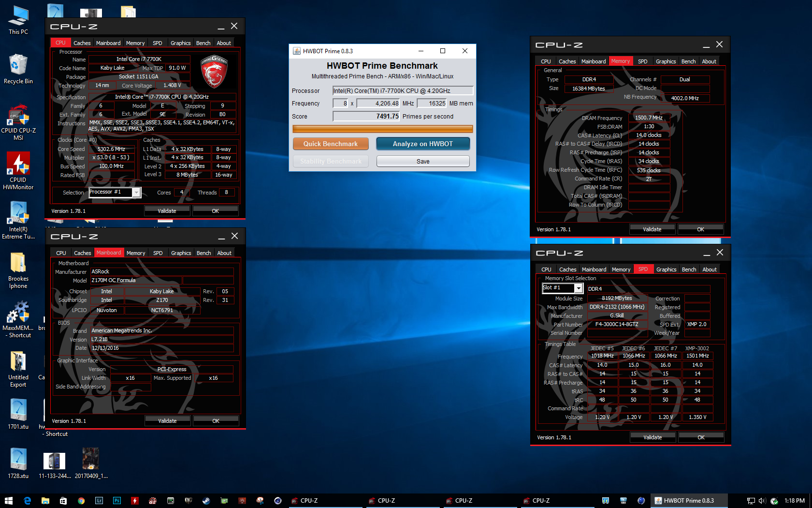
Task: Click Analyze on HWBOT button
Action: (x=423, y=144)
